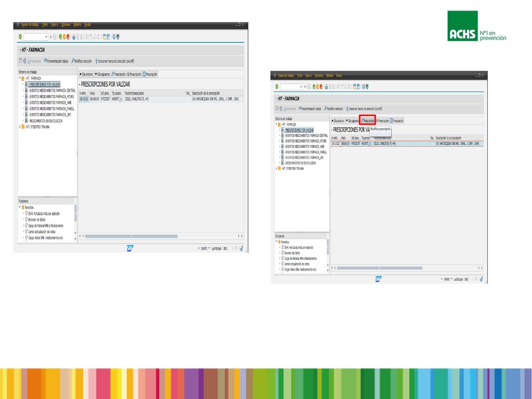This screenshot has height=399, width=532.
Task: Open the command field dropdown in left window
Action: pyautogui.click(x=46, y=37)
